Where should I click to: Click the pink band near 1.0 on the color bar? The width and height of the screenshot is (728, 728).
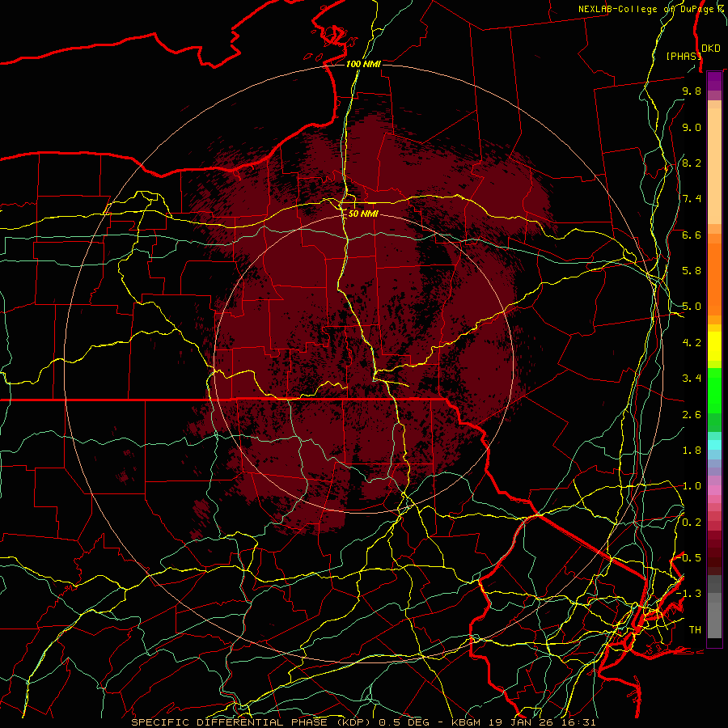click(714, 490)
